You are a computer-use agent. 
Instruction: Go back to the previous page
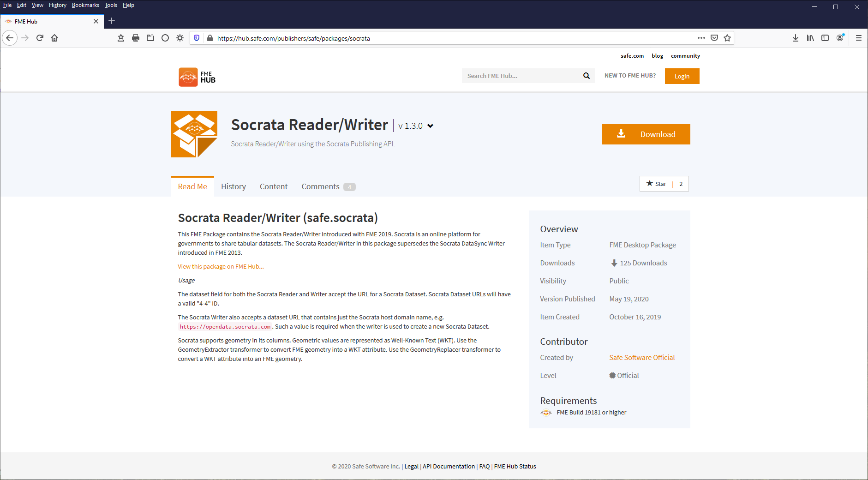10,38
